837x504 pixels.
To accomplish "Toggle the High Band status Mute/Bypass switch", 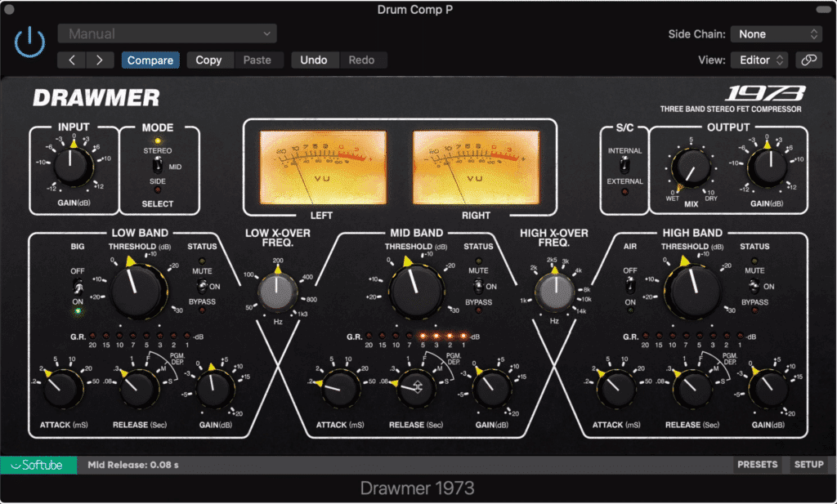I will point(754,287).
